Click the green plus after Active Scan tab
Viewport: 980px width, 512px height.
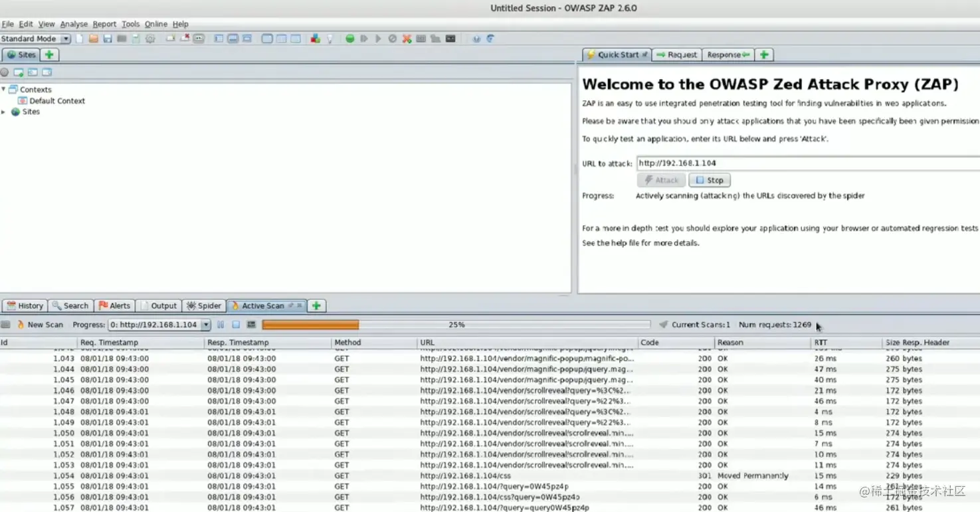pos(316,306)
